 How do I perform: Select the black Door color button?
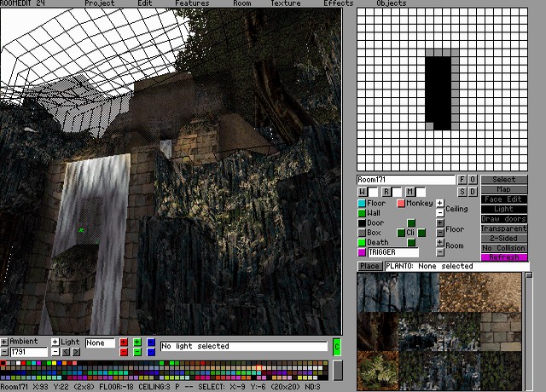tap(362, 223)
